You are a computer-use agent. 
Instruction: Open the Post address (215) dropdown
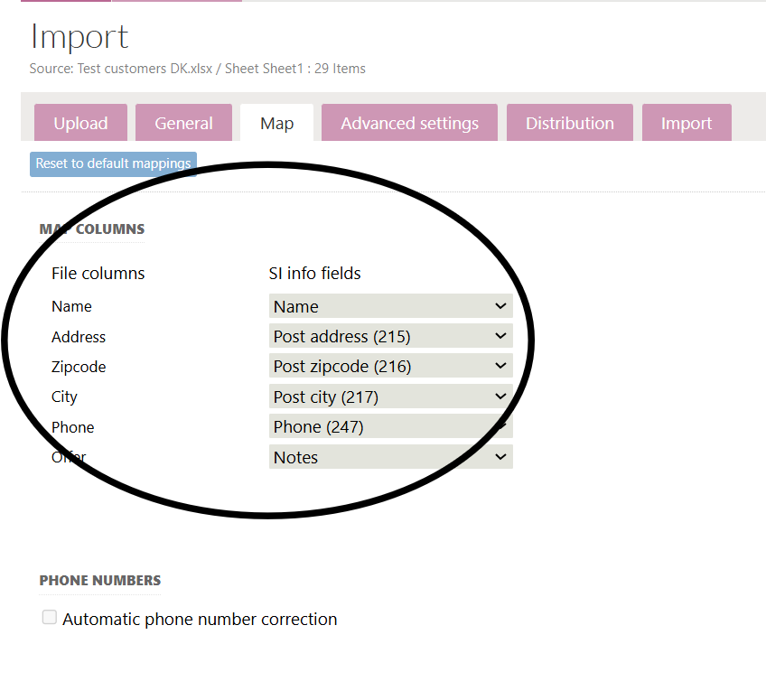click(x=390, y=337)
